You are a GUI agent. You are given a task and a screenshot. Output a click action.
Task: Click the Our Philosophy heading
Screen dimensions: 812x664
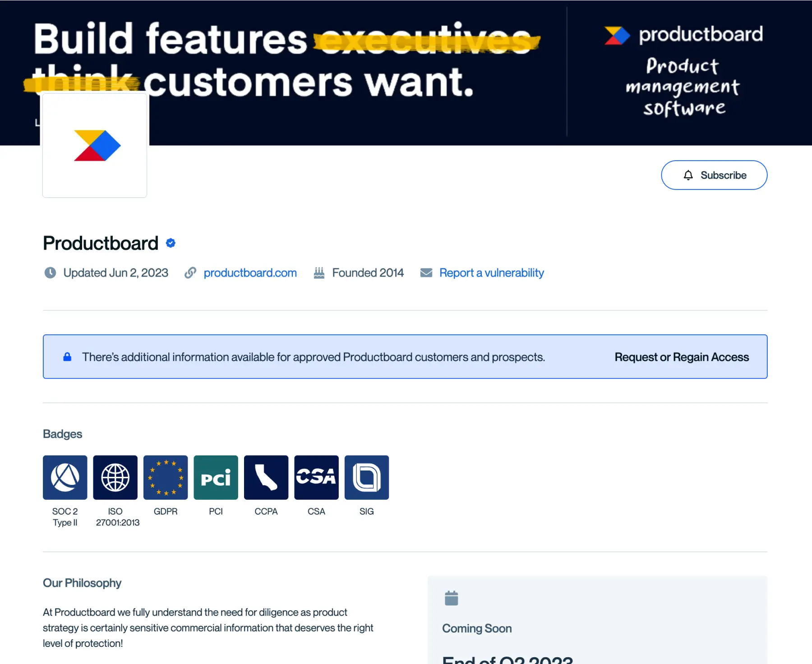coord(82,583)
